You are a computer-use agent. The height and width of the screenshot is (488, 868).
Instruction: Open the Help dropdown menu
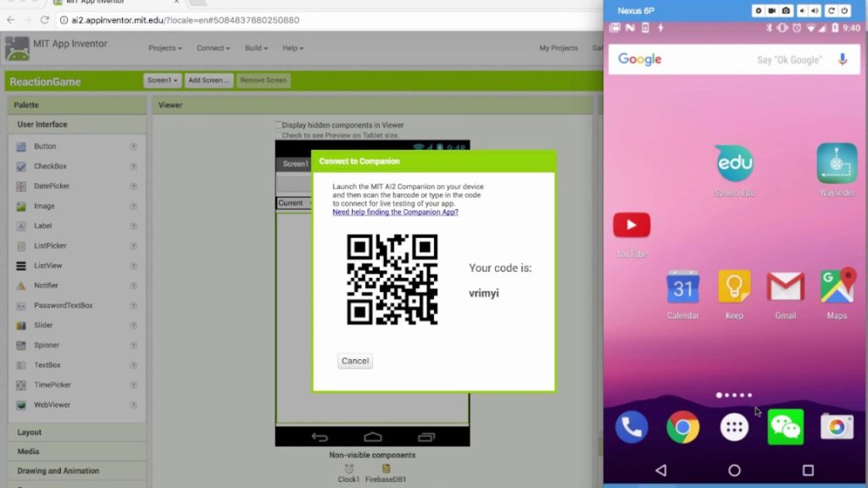coord(292,48)
